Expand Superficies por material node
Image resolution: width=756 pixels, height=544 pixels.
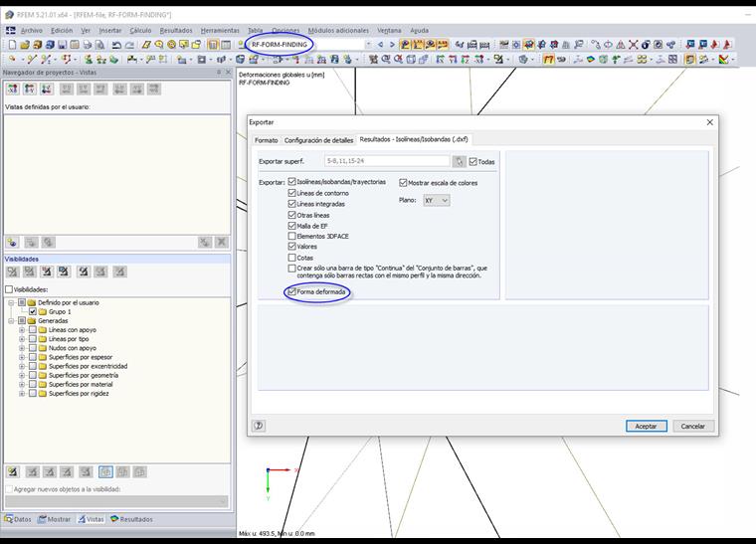[x=22, y=385]
